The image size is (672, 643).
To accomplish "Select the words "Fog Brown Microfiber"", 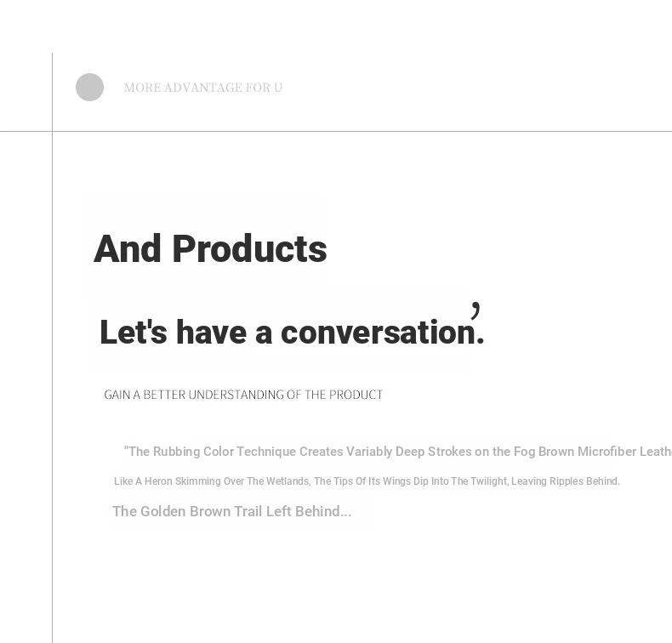I will [x=574, y=452].
